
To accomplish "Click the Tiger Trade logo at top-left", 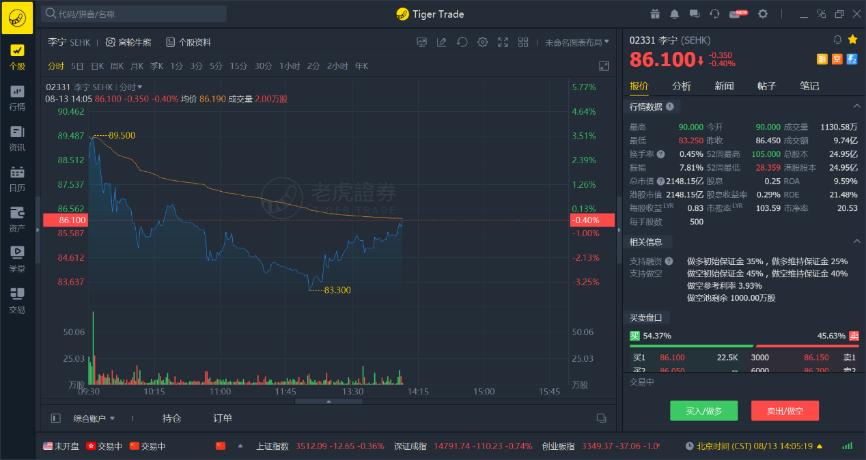I will coord(17,18).
